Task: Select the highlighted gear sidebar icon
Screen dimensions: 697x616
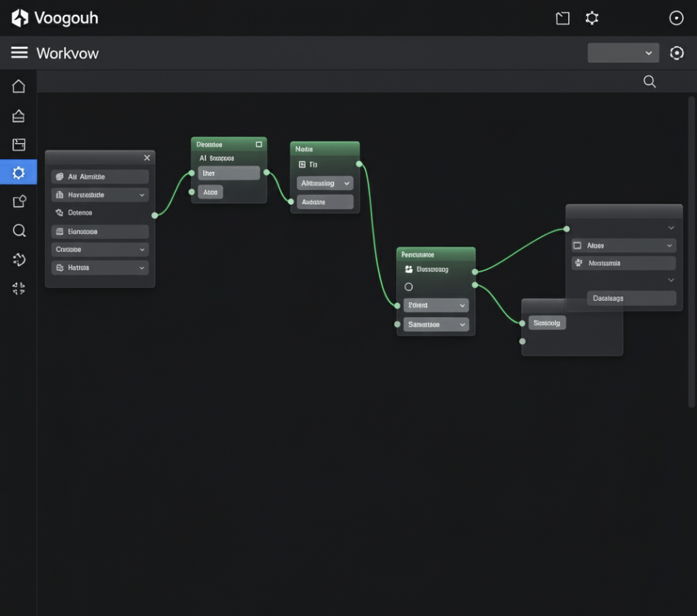Action: (x=18, y=172)
